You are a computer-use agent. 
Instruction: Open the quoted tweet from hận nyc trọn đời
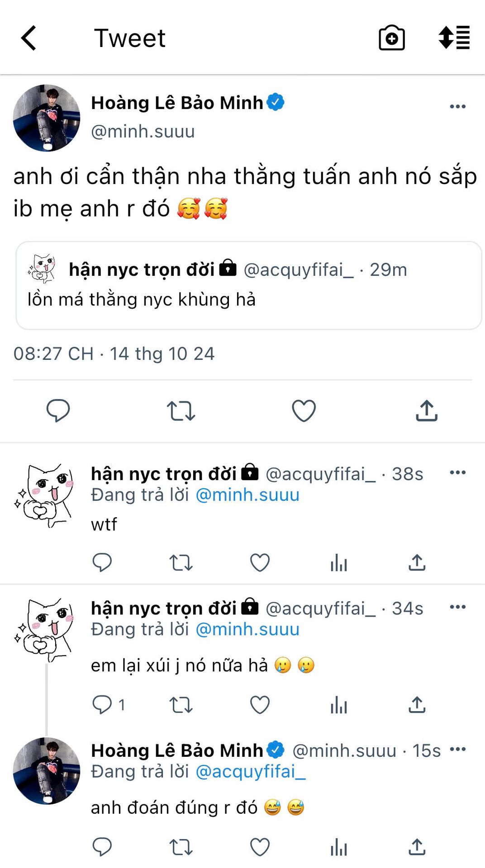249,285
